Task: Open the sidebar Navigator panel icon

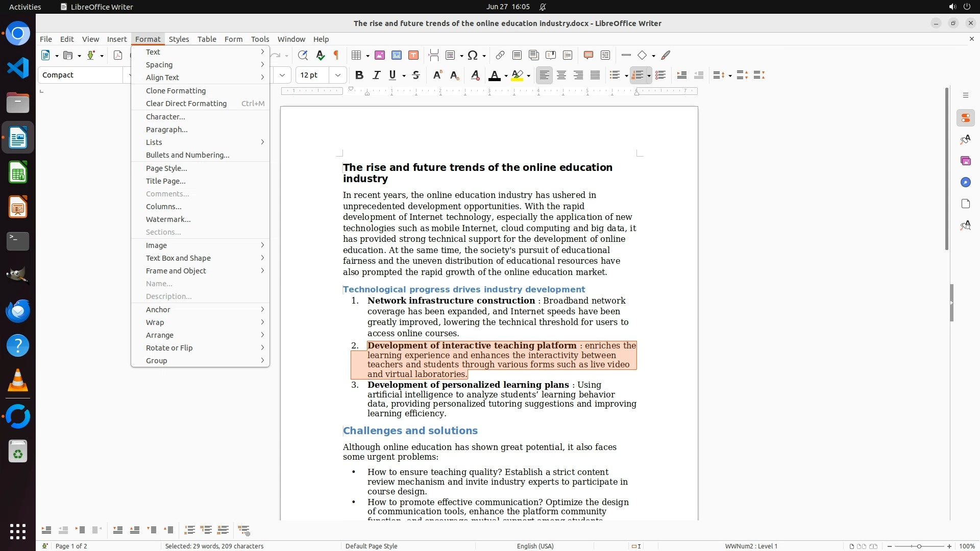Action: pos(965,182)
